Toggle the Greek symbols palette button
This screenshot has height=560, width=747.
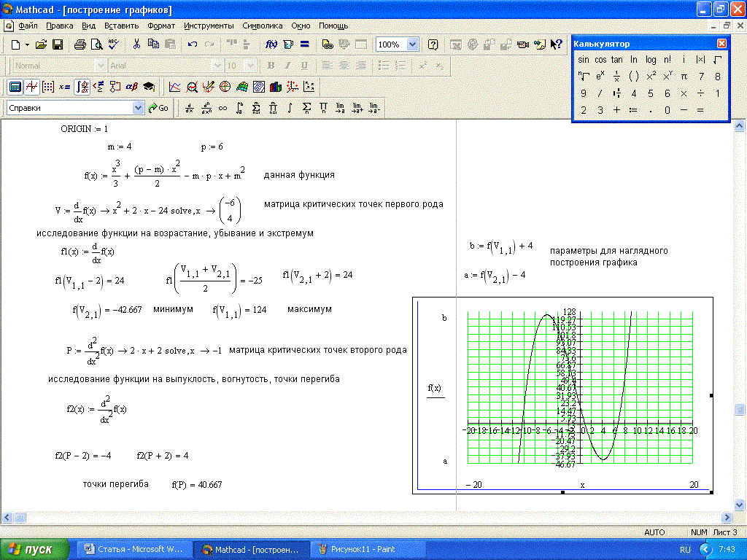coord(132,87)
